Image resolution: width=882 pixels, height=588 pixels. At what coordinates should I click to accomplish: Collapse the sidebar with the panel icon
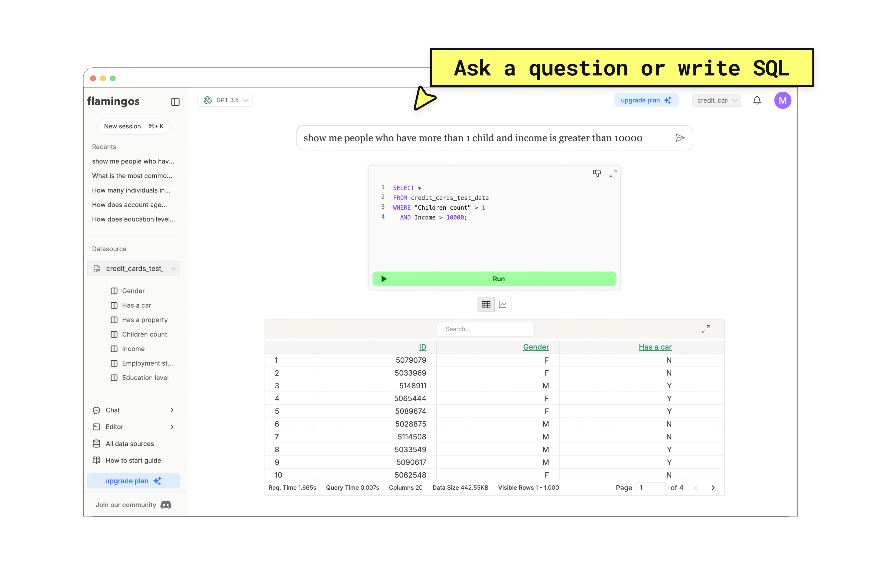tap(175, 102)
